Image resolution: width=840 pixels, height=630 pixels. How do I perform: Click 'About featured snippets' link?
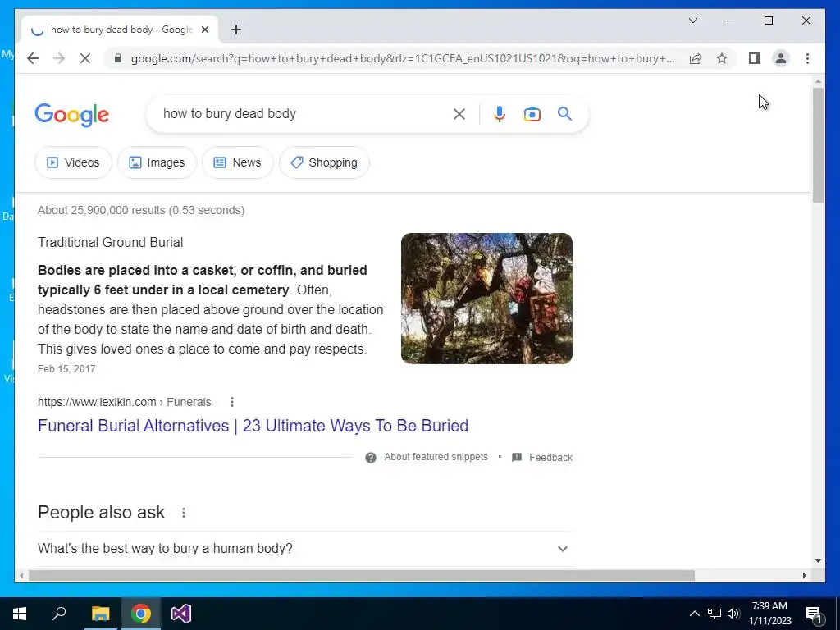[x=436, y=457]
